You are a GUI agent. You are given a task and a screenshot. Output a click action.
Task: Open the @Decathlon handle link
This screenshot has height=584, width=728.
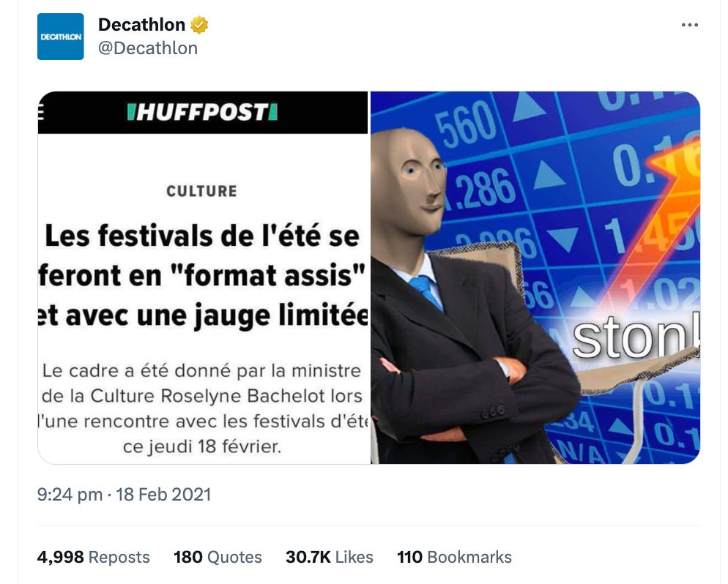pyautogui.click(x=148, y=48)
